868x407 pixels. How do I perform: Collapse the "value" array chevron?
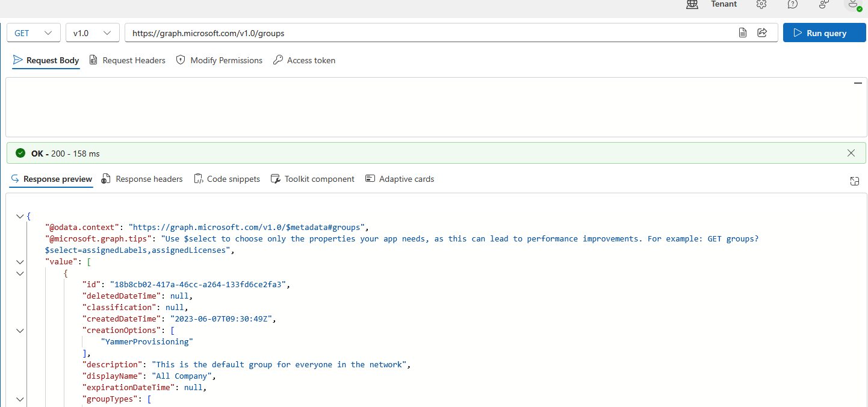coord(20,262)
